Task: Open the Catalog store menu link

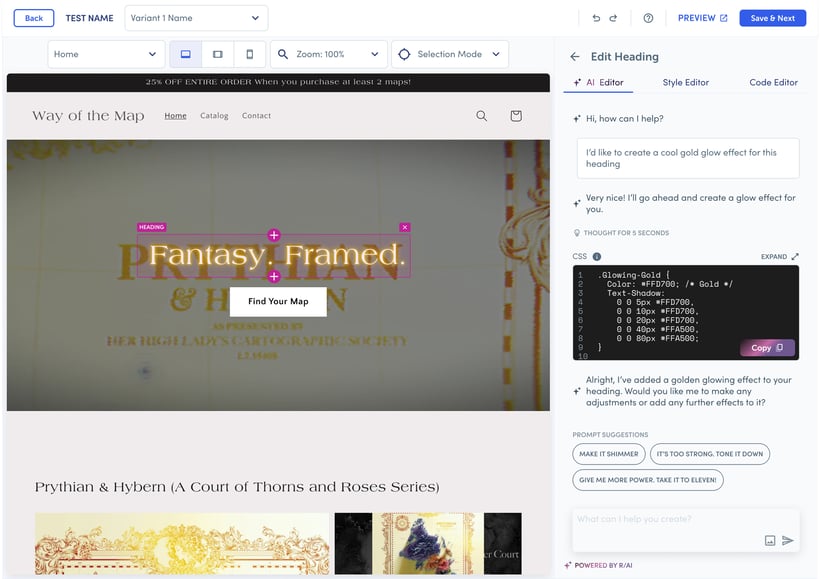Action: [214, 116]
